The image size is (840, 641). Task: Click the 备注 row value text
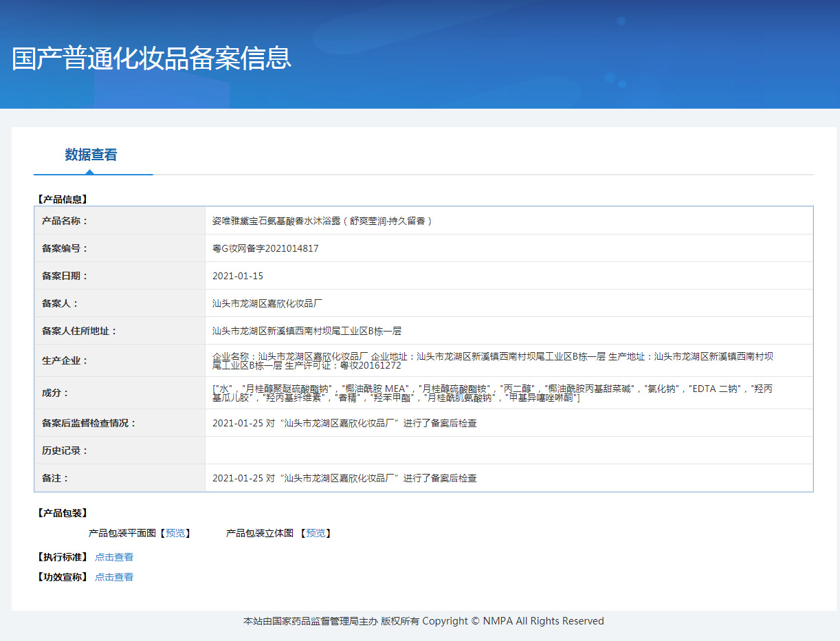tap(344, 478)
